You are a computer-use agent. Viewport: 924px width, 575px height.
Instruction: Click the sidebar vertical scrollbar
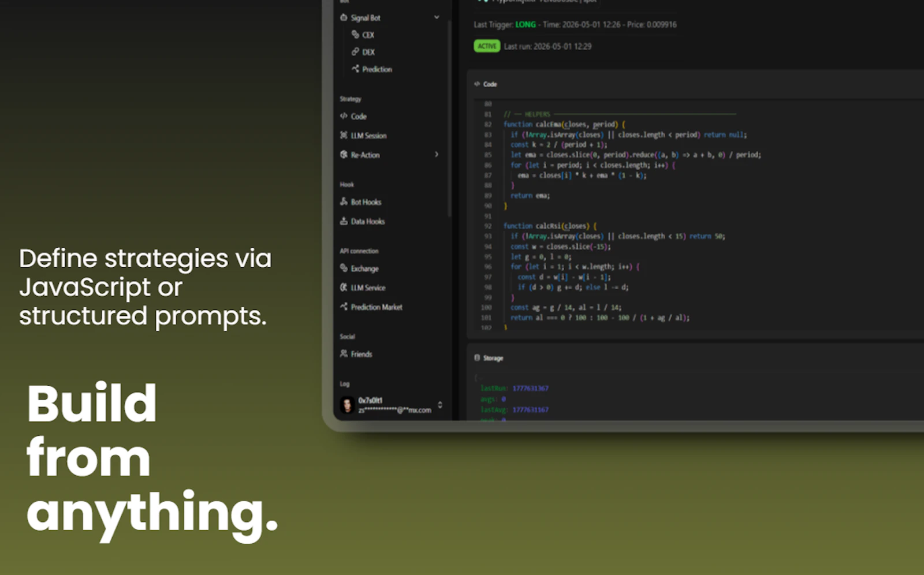449,118
